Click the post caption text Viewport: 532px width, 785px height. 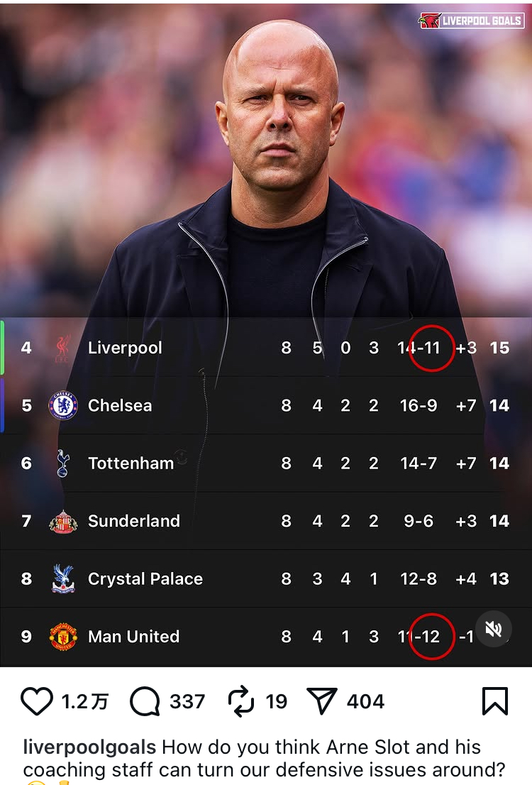tap(319, 758)
